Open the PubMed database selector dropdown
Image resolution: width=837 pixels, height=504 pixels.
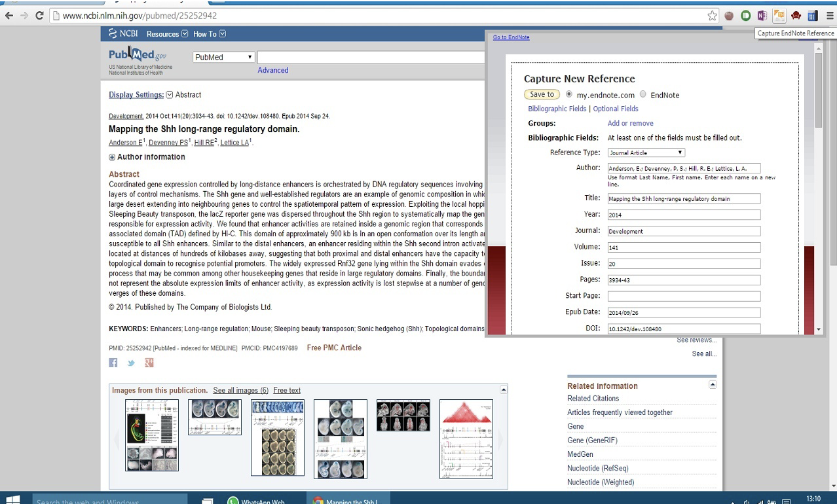pyautogui.click(x=223, y=57)
